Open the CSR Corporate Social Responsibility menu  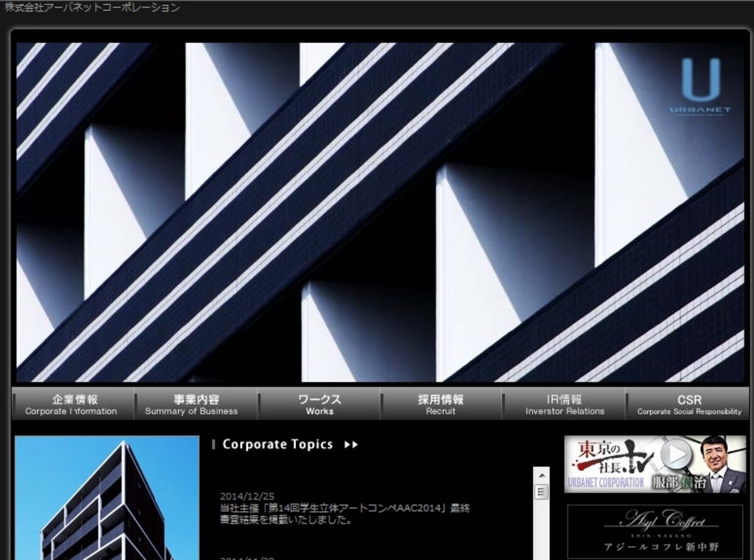[x=689, y=404]
